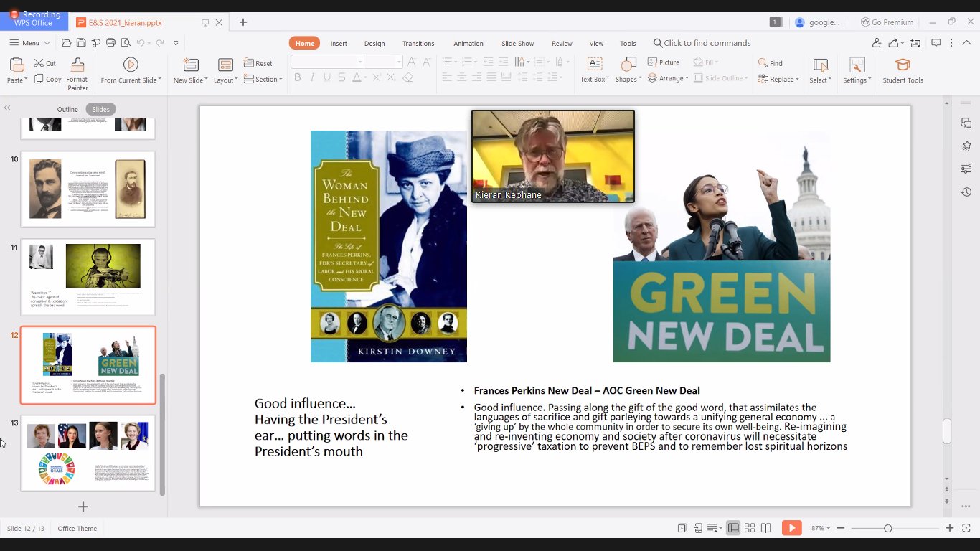Open Find tool

point(771,63)
